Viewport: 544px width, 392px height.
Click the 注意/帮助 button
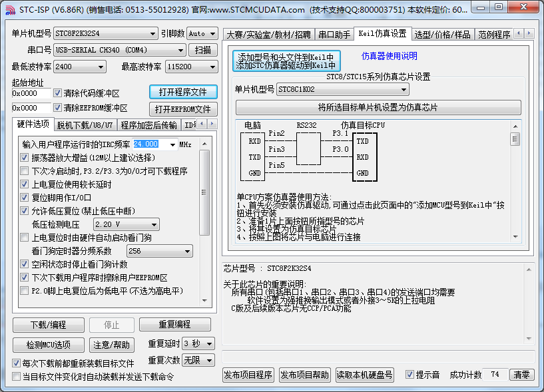click(x=111, y=345)
